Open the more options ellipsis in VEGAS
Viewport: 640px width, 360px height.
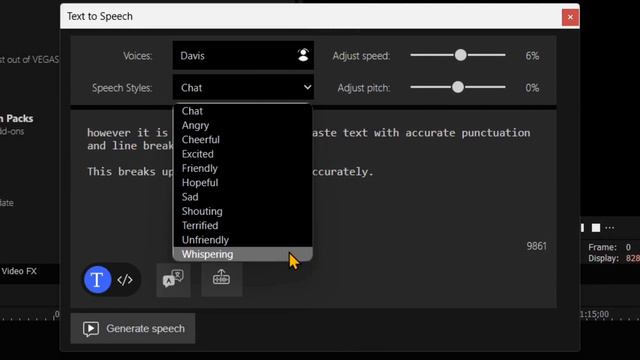[x=610, y=228]
